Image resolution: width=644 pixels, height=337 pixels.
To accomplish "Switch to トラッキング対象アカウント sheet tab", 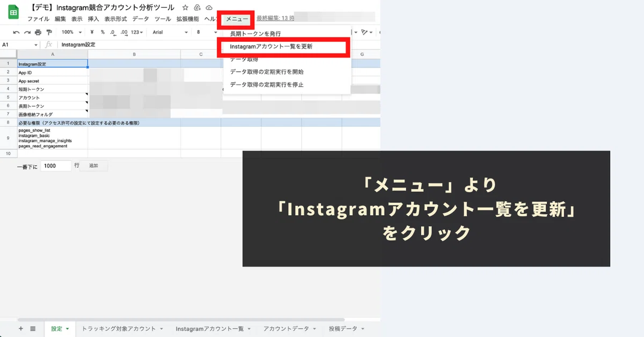I will (x=119, y=328).
